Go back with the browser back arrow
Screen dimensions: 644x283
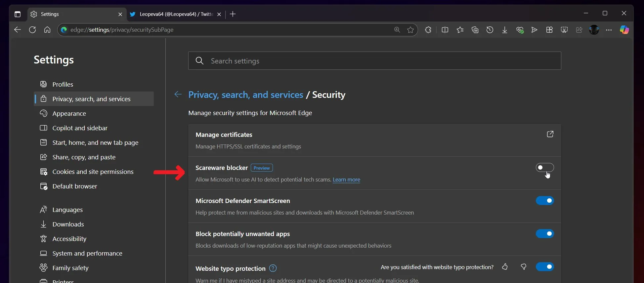[x=18, y=30]
